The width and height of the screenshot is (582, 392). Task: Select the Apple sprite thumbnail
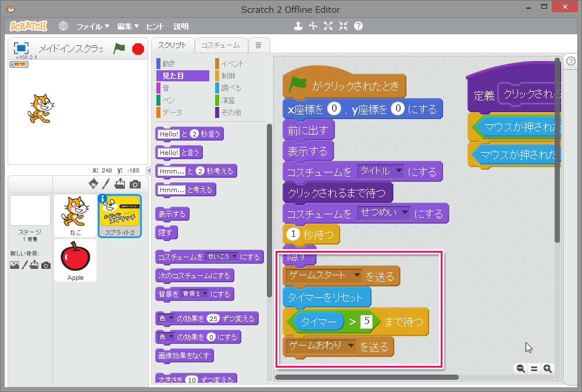(76, 260)
